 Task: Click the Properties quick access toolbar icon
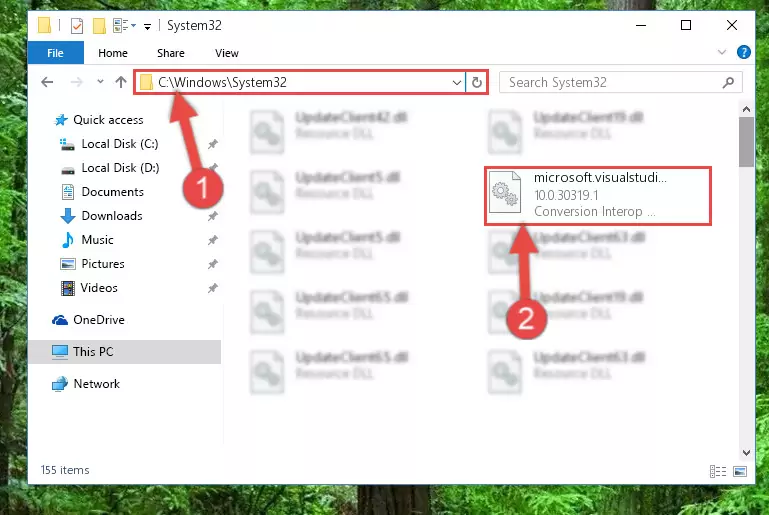tap(77, 26)
